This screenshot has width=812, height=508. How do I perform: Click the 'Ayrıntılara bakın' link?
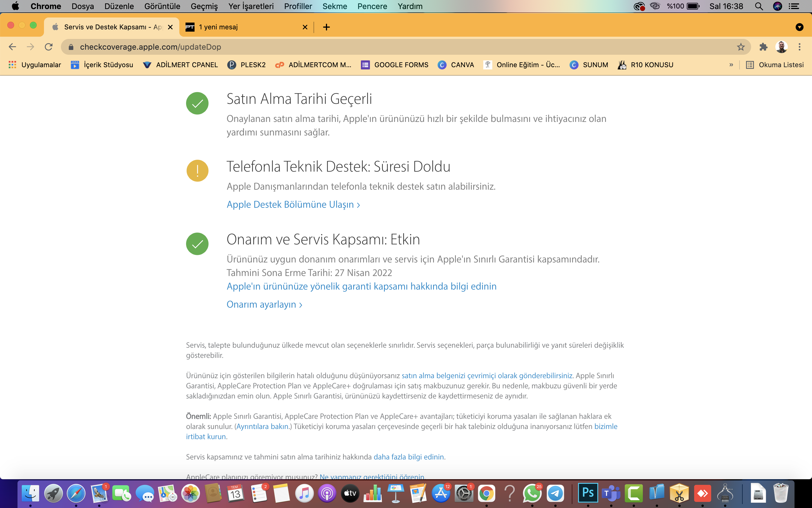pyautogui.click(x=263, y=426)
